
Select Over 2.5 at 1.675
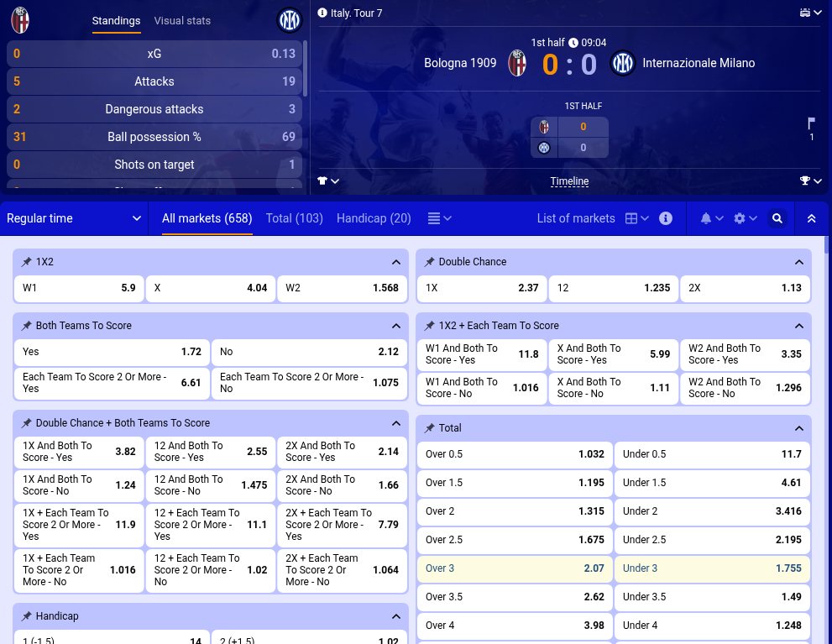click(x=515, y=540)
